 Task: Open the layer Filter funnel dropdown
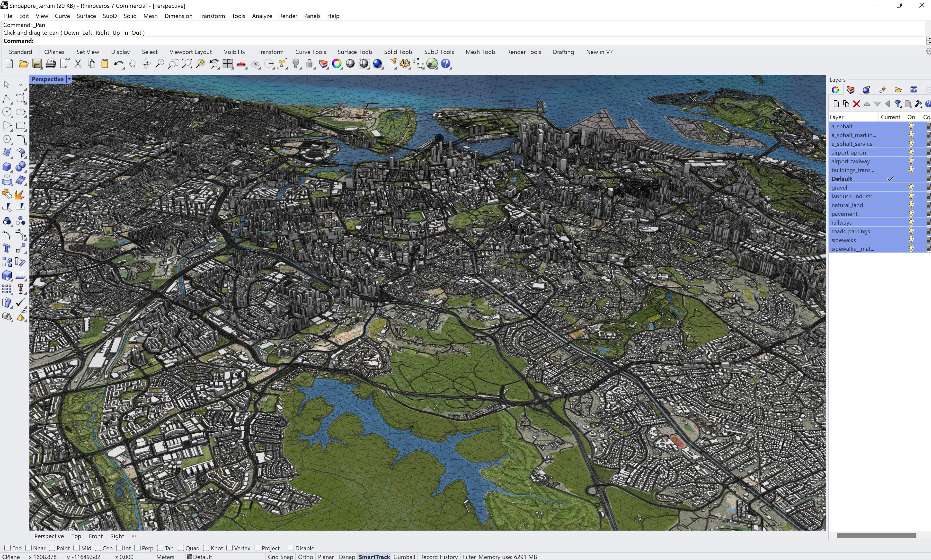tap(898, 104)
